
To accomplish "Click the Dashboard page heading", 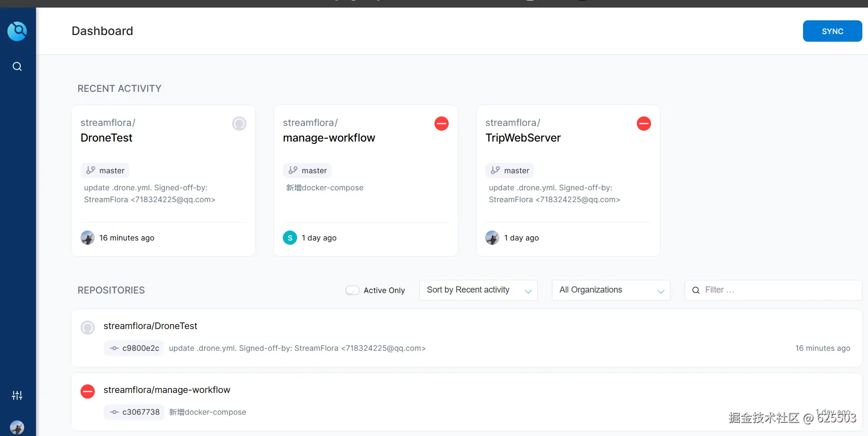I will (102, 31).
